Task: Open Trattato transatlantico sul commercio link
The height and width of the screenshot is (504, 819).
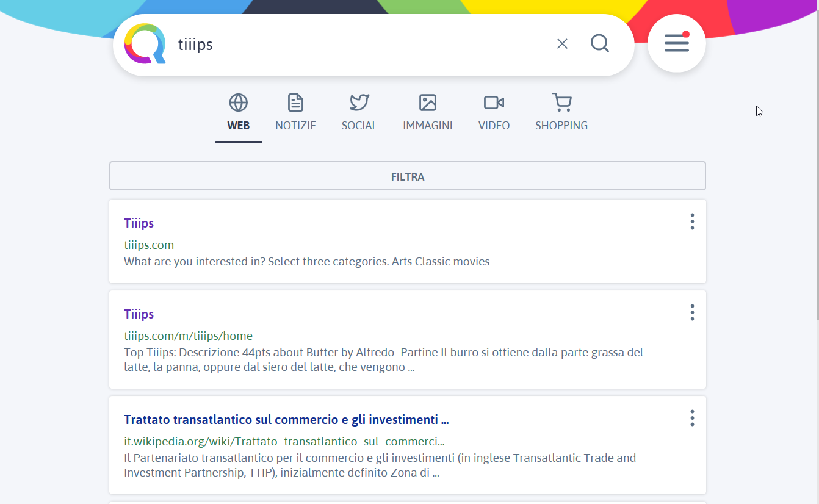Action: click(286, 420)
